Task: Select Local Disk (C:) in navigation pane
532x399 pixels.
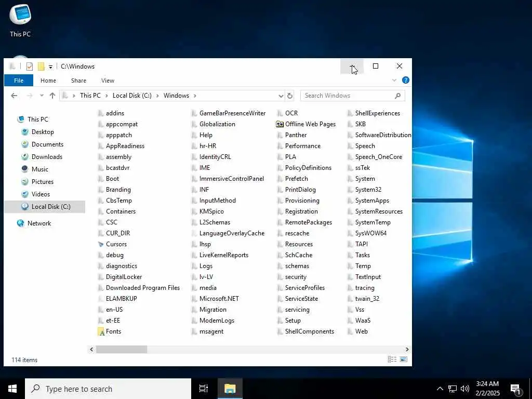Action: [46, 207]
